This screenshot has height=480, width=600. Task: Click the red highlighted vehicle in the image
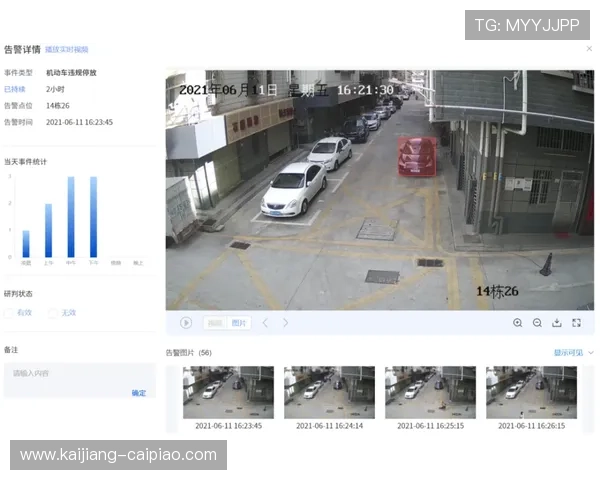[416, 156]
